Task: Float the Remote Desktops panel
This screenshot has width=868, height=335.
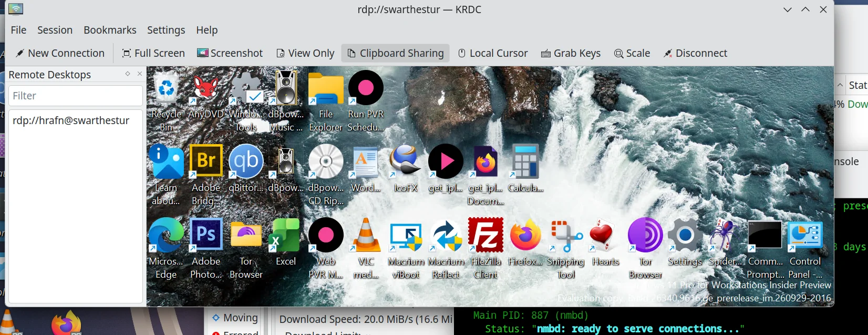Action: 128,74
